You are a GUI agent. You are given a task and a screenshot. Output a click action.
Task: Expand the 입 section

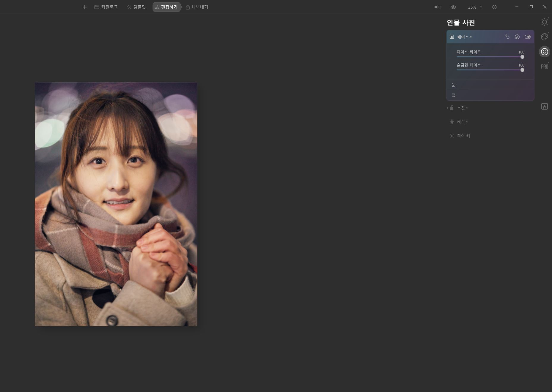[490, 95]
